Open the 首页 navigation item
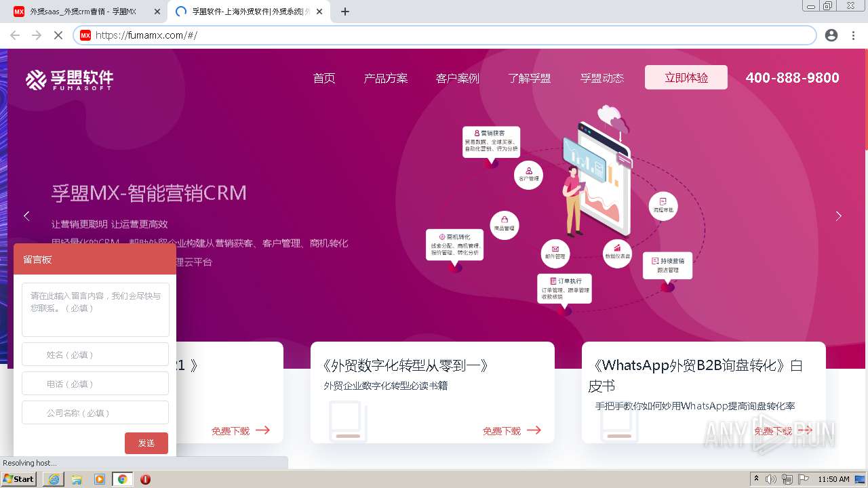The image size is (868, 488). pyautogui.click(x=324, y=78)
